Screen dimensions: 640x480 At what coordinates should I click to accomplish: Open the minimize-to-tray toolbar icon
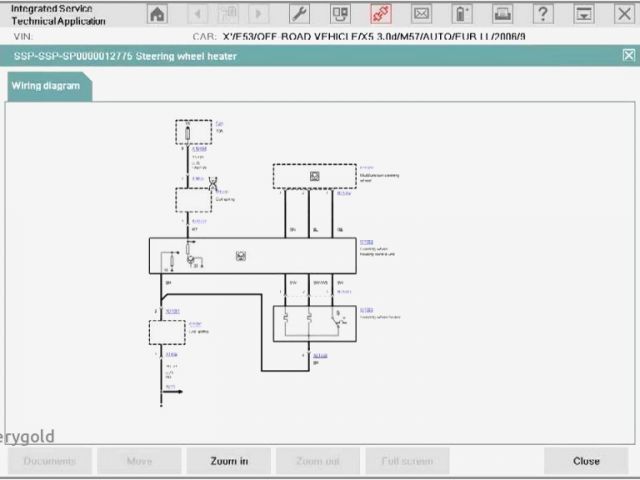(583, 14)
